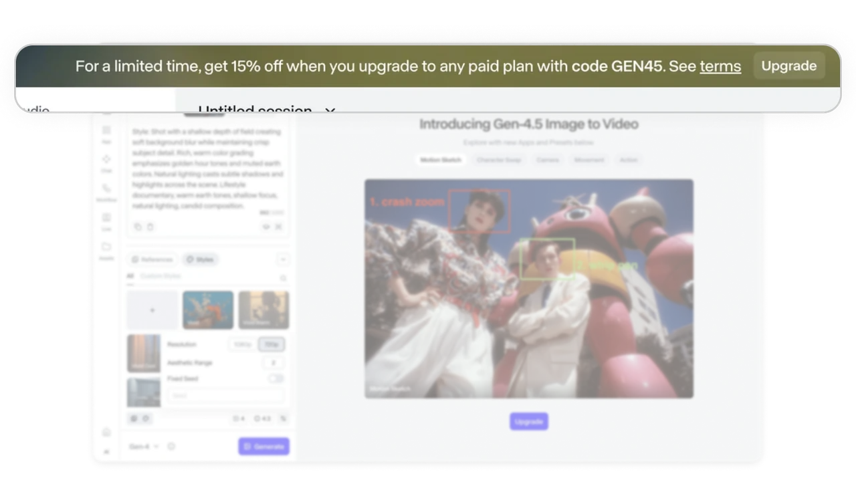Screen dimensions: 856x504
Task: Choose the warm brown style thumbnail
Action: (263, 310)
